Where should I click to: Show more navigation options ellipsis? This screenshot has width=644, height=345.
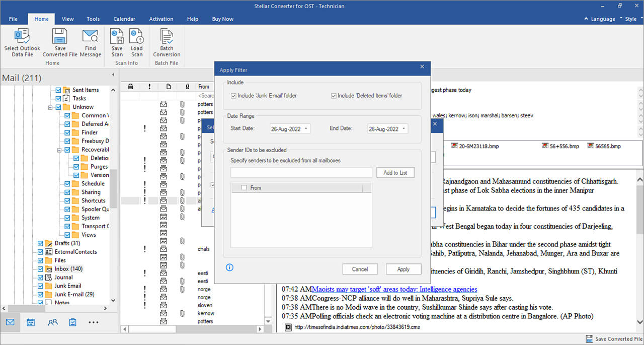coord(94,322)
